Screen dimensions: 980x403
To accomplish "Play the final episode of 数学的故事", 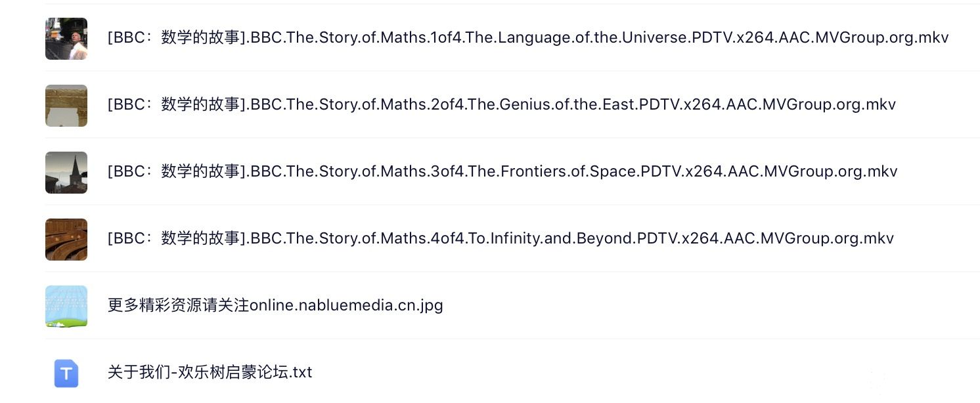I will (501, 238).
